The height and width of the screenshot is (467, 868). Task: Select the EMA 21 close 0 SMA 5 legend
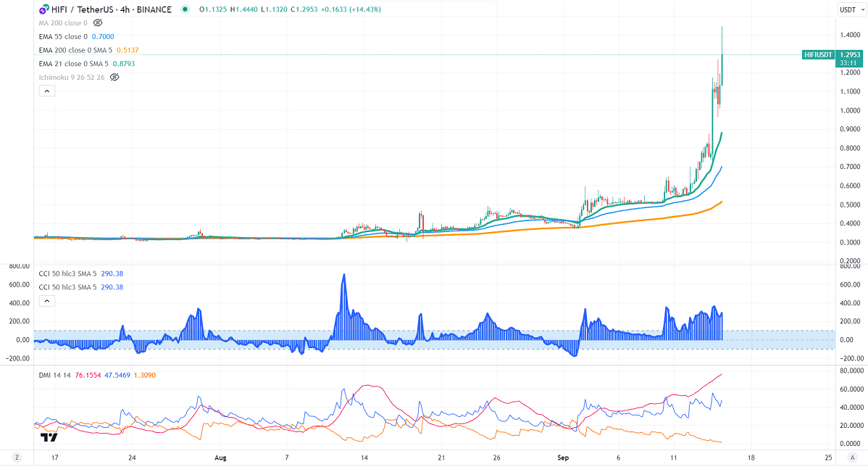coord(74,64)
